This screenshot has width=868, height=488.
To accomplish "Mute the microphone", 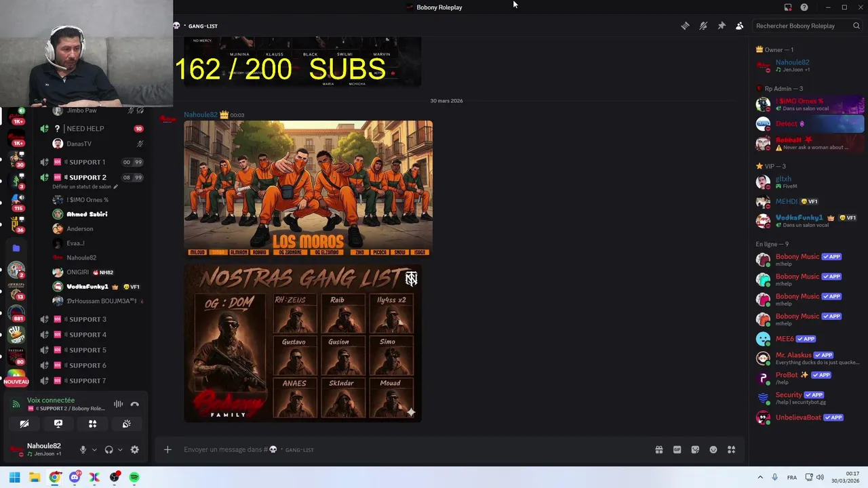I will [x=83, y=449].
